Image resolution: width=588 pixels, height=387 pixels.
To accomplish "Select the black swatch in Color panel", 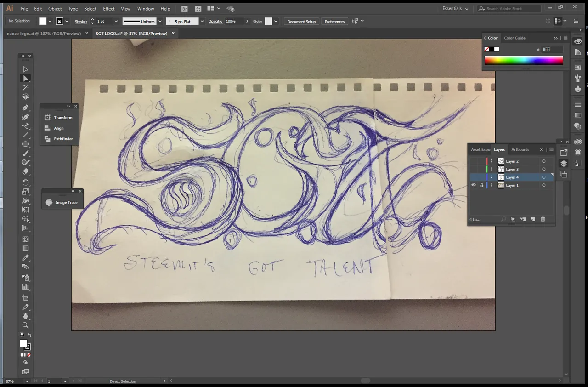I will (492, 49).
